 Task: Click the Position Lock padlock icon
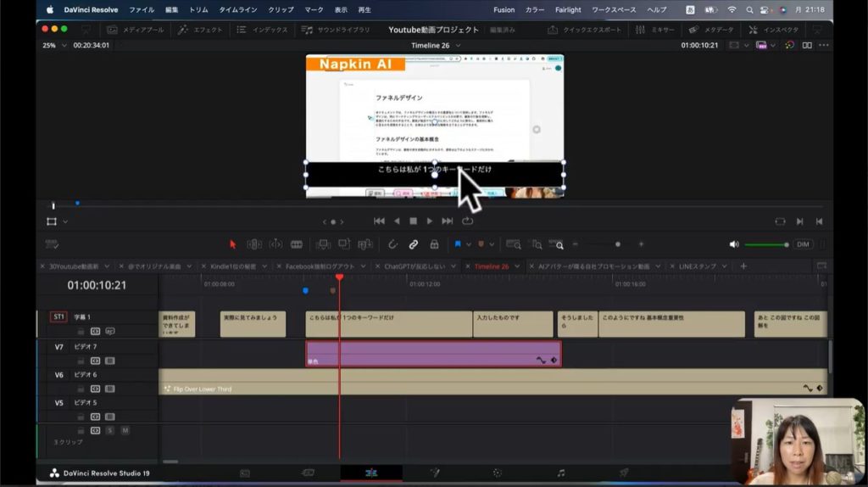(434, 244)
